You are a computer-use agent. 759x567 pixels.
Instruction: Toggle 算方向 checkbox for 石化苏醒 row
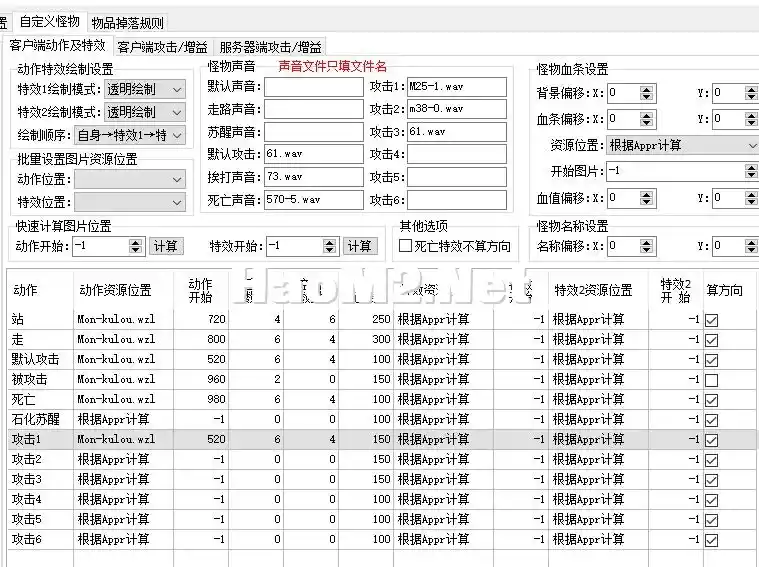click(712, 420)
